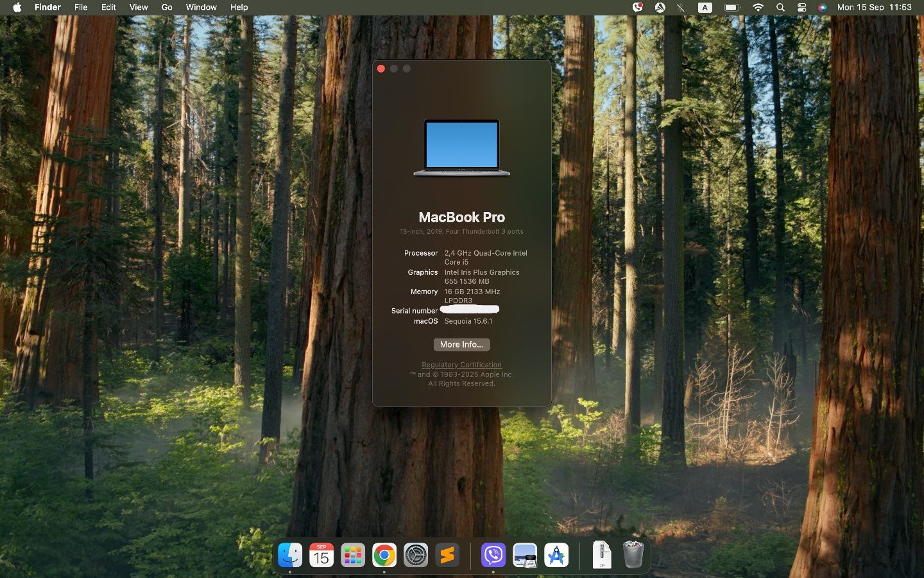Image resolution: width=924 pixels, height=578 pixels.
Task: Check the battery status icon
Action: [x=732, y=7]
